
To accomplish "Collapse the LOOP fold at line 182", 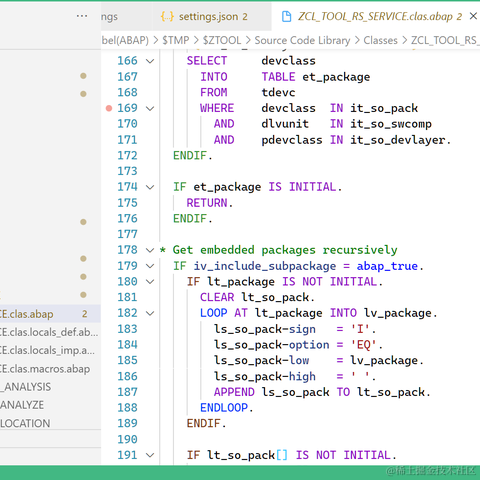I will click(150, 313).
